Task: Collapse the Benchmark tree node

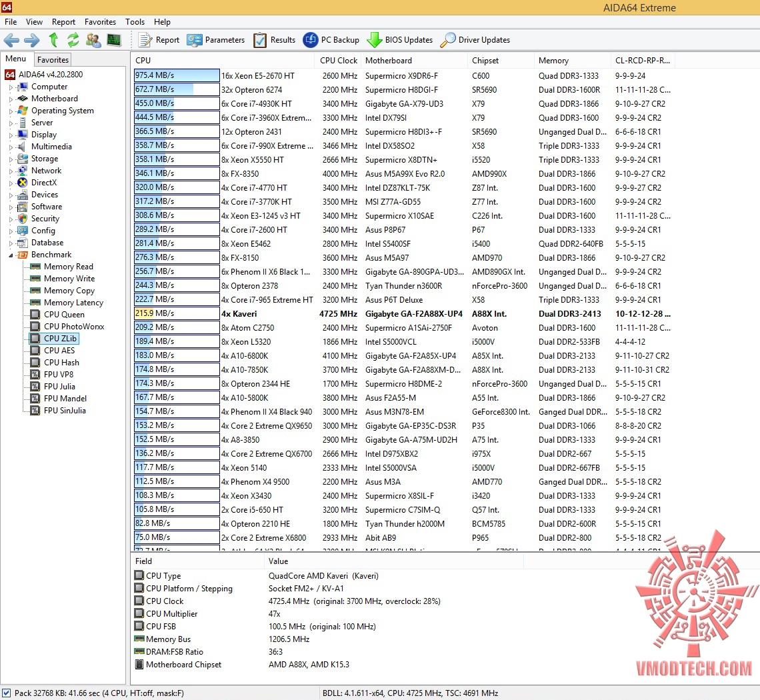Action: 11,255
